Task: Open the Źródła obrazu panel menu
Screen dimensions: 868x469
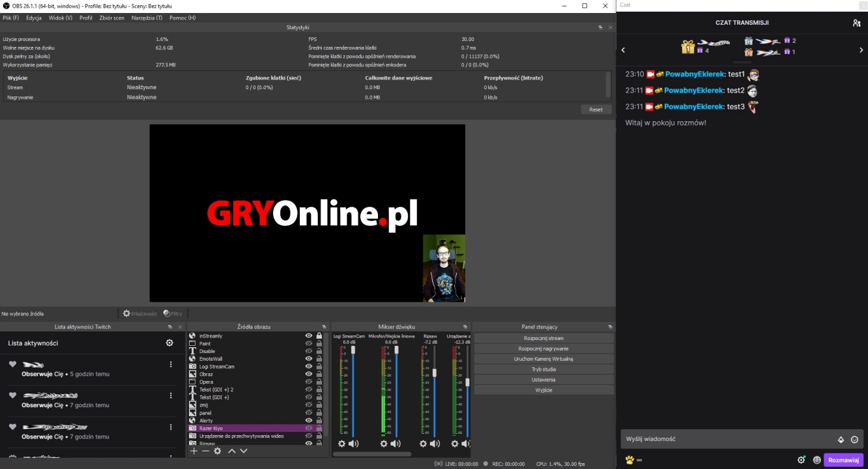Action: click(x=325, y=326)
